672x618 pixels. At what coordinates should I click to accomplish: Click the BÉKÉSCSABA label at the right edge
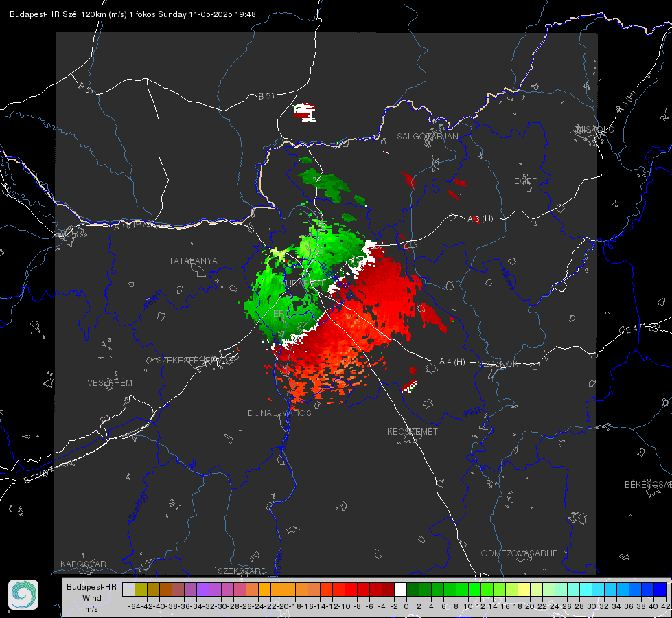pyautogui.click(x=648, y=485)
